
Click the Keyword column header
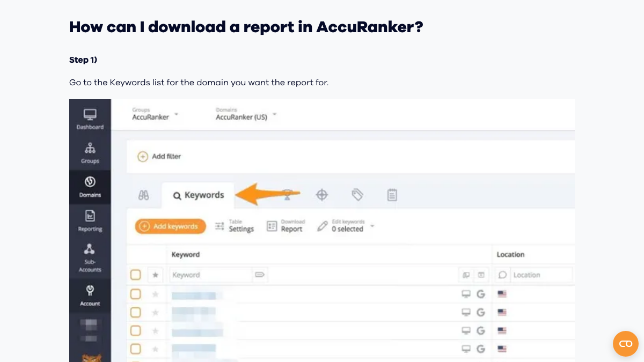(x=186, y=255)
